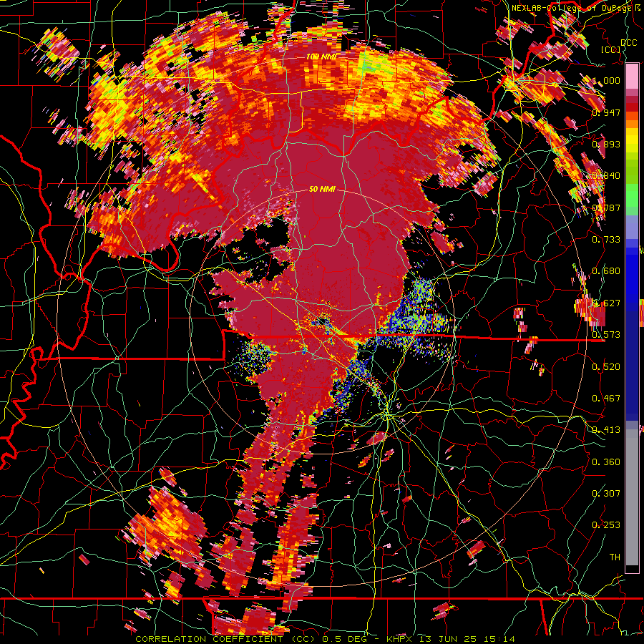Click the 50 NMI range ring label
Image resolution: width=644 pixels, height=644 pixels.
(322, 189)
